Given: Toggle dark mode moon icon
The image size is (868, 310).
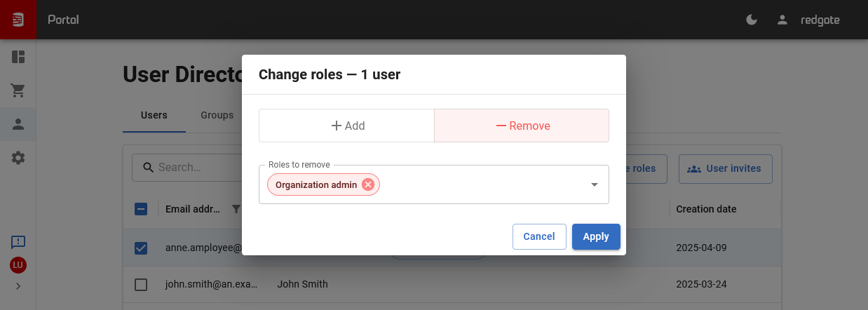Looking at the screenshot, I should click(x=752, y=20).
